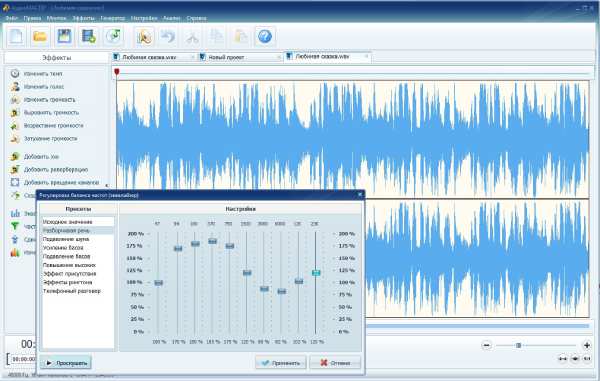Click the equalizer bars icon in the effects sidebar
Screen dimensions: 600x381
(15, 213)
